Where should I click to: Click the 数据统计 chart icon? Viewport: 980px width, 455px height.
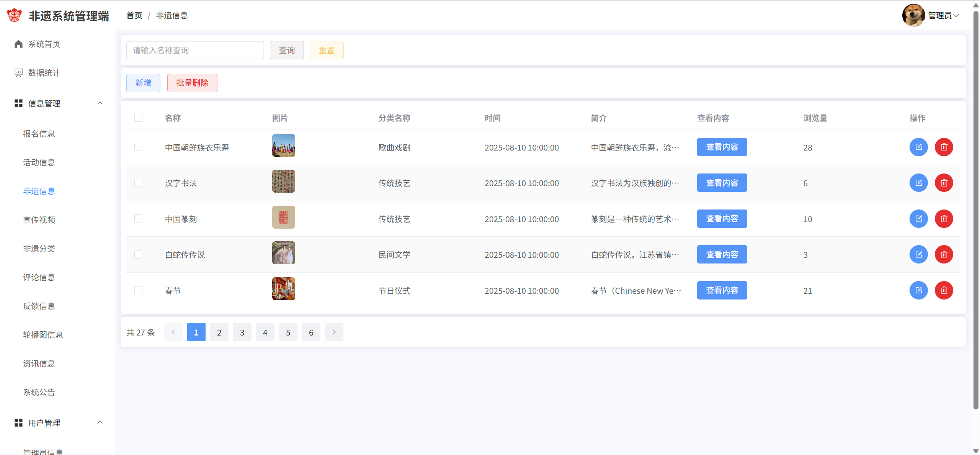coord(18,73)
